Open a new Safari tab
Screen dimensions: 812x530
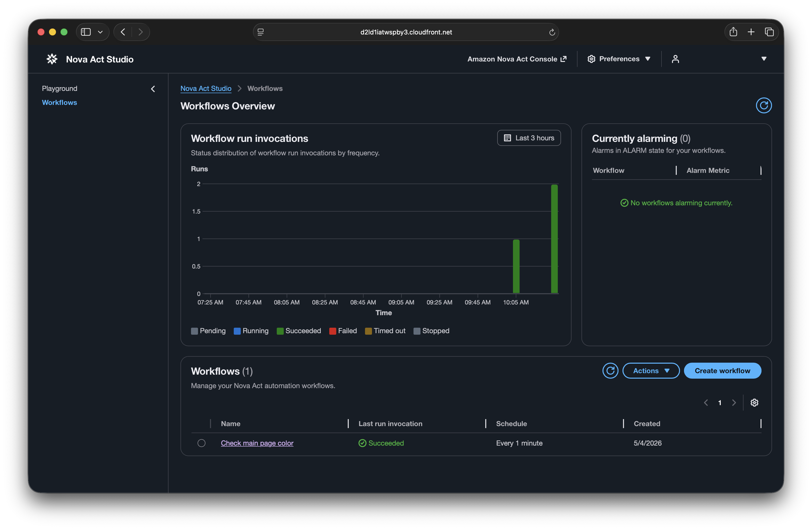pos(751,32)
